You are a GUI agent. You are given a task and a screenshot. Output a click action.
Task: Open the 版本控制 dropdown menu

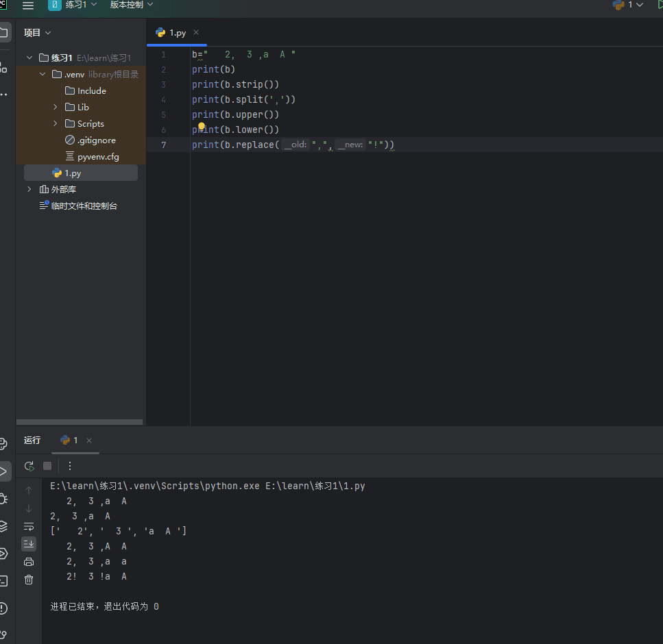click(x=132, y=5)
